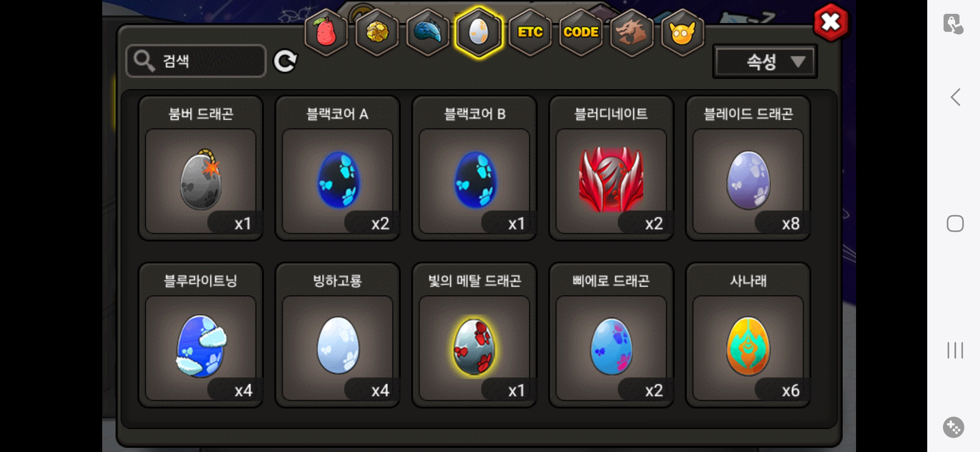Screen dimensions: 980x452
Task: Open the fruit food category tab
Action: (x=326, y=33)
